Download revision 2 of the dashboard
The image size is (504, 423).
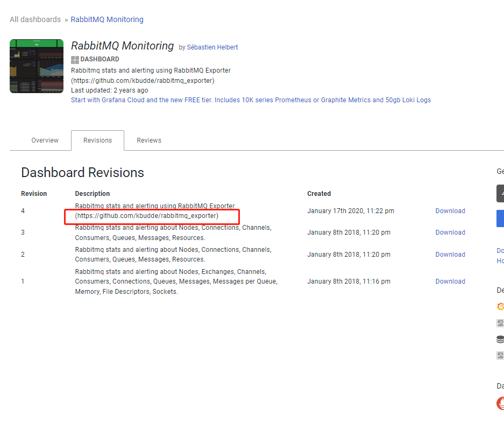click(450, 255)
